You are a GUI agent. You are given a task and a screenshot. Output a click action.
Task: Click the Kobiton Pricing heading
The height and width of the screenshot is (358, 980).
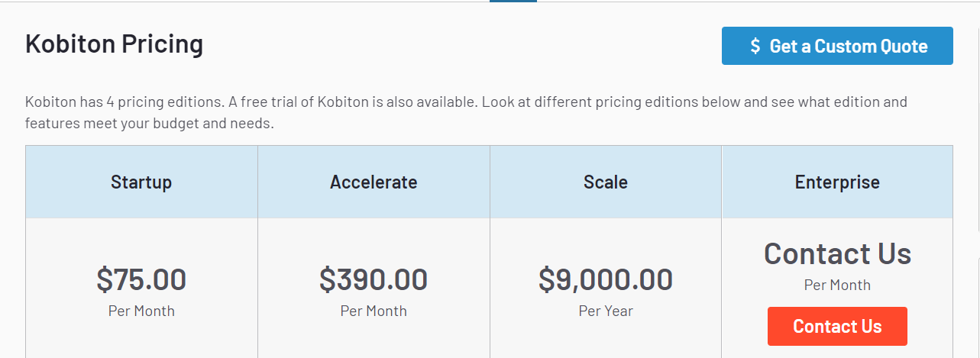(115, 44)
